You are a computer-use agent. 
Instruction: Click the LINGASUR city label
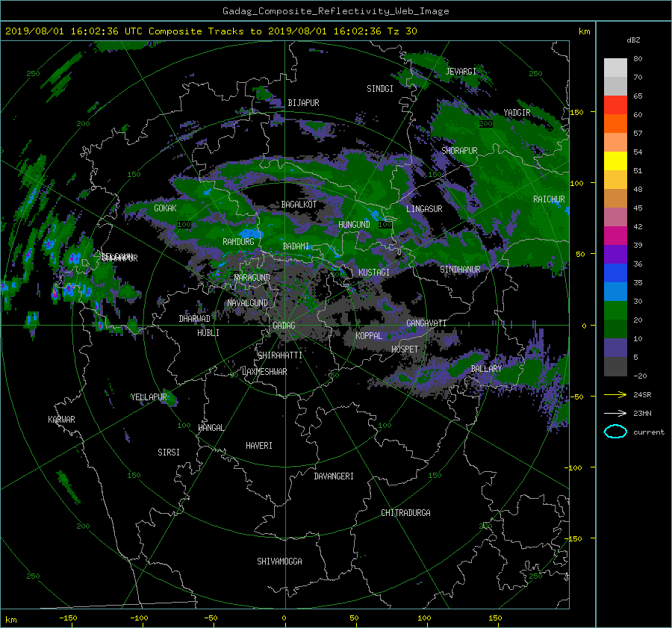[x=424, y=209]
